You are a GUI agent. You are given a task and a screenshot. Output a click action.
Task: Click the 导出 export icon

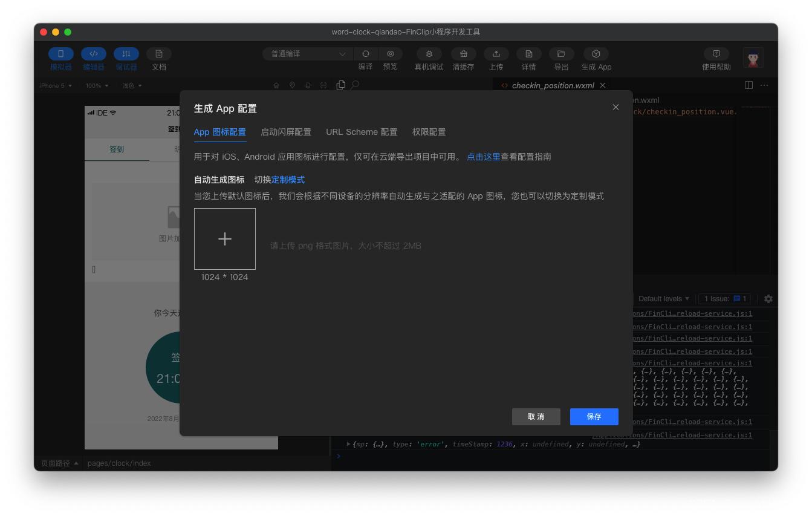pyautogui.click(x=561, y=54)
